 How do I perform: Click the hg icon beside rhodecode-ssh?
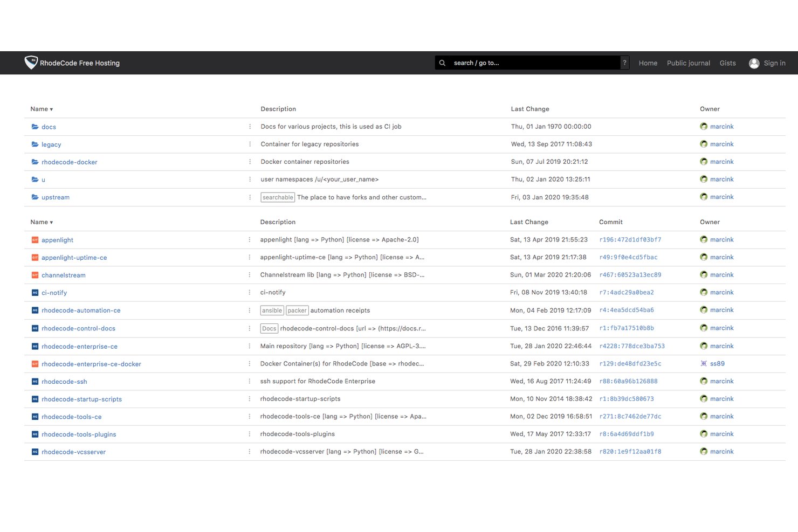tap(35, 382)
